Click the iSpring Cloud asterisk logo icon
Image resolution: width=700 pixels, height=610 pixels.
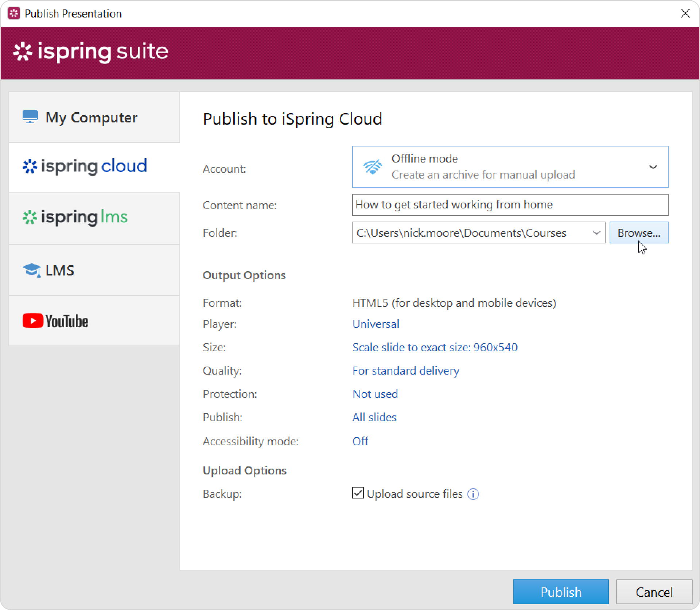point(30,166)
